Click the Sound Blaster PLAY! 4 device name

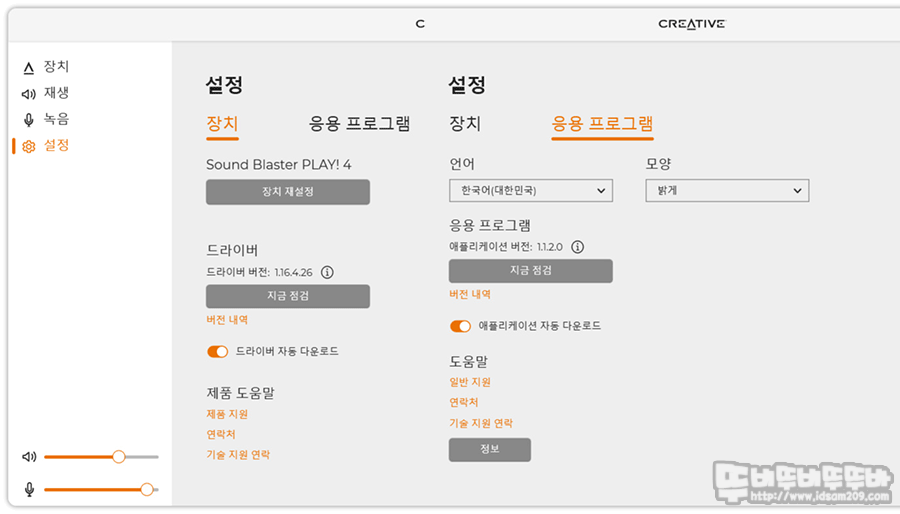[279, 165]
